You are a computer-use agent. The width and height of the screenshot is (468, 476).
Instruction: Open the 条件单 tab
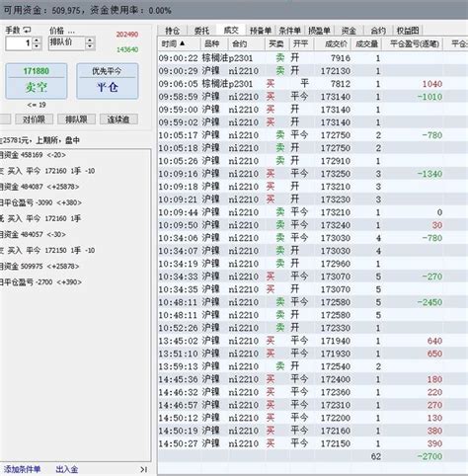click(x=289, y=31)
